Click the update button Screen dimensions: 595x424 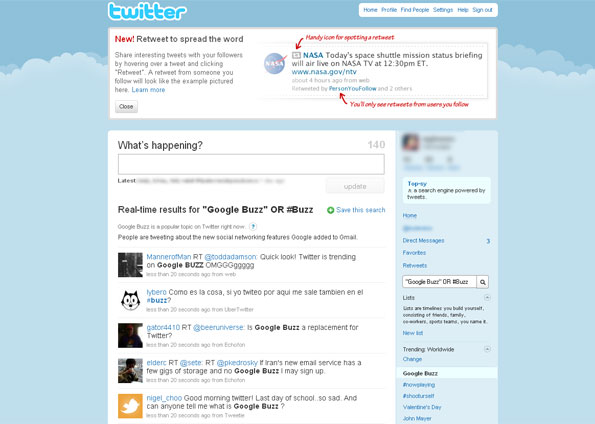click(355, 186)
